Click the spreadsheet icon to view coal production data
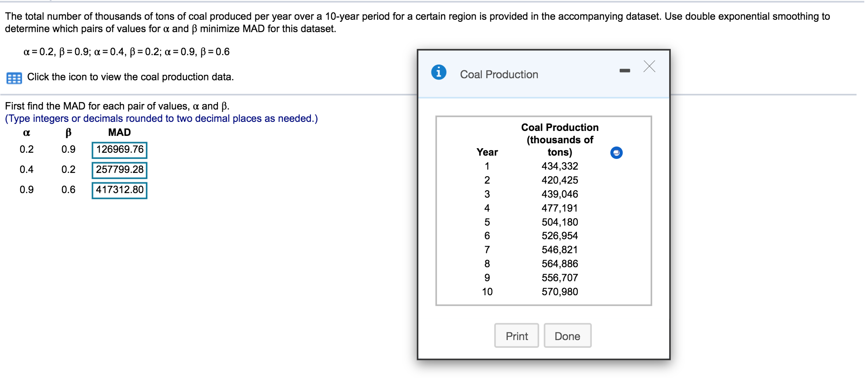 (x=14, y=77)
